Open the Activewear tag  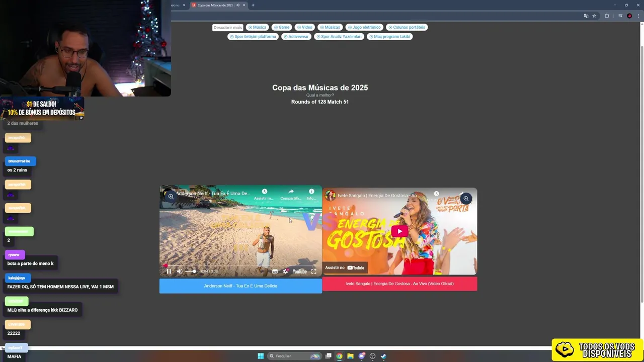tap(296, 37)
